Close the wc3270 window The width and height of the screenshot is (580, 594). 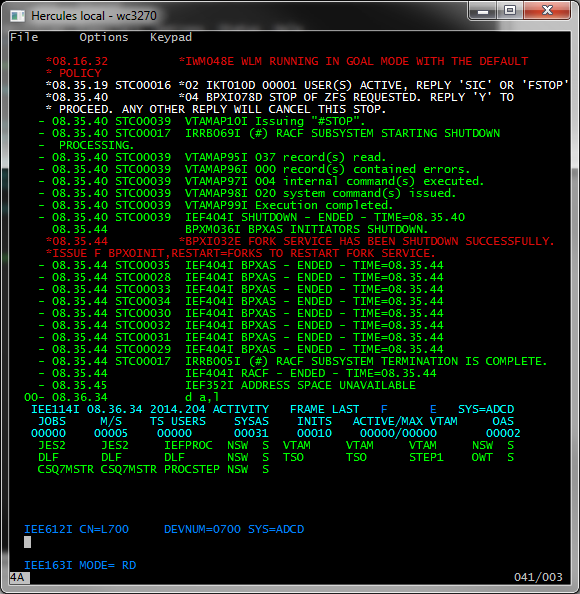click(547, 11)
